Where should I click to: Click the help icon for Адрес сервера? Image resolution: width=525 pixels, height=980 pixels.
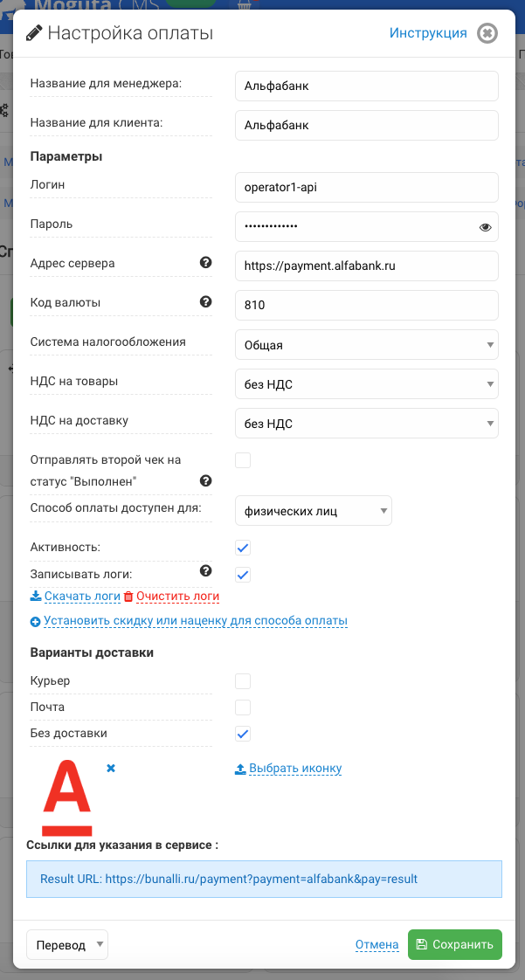coord(205,263)
